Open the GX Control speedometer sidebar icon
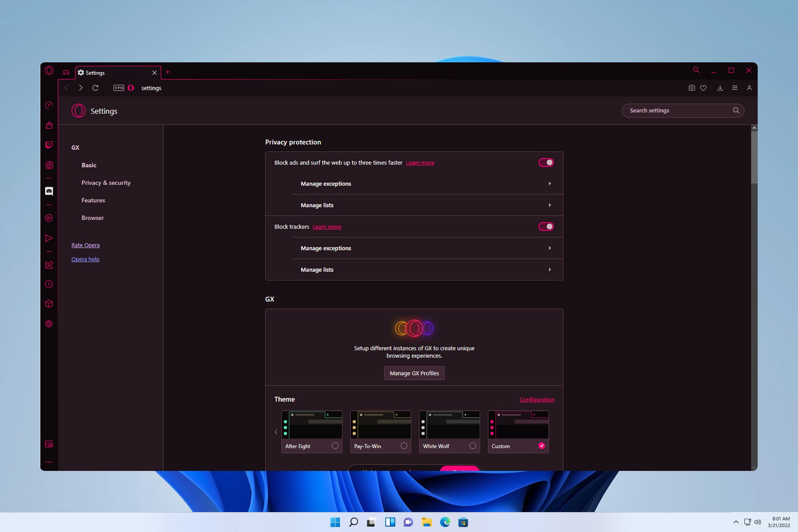This screenshot has width=798, height=532. (49, 105)
